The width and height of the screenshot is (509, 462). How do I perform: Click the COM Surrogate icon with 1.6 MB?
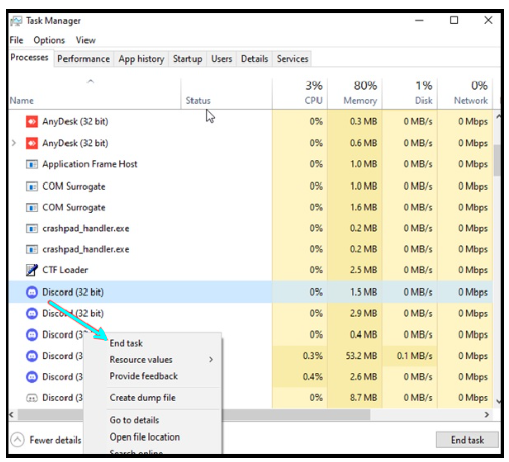32,208
